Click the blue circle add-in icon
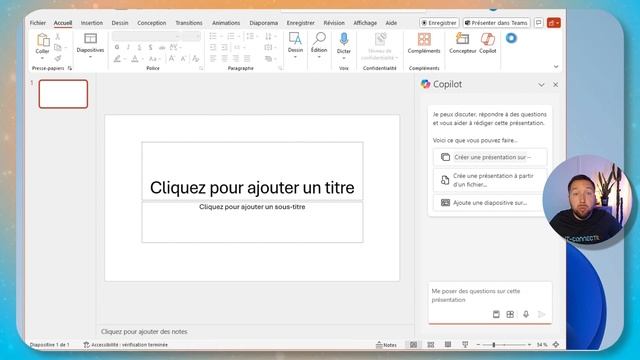 511,38
